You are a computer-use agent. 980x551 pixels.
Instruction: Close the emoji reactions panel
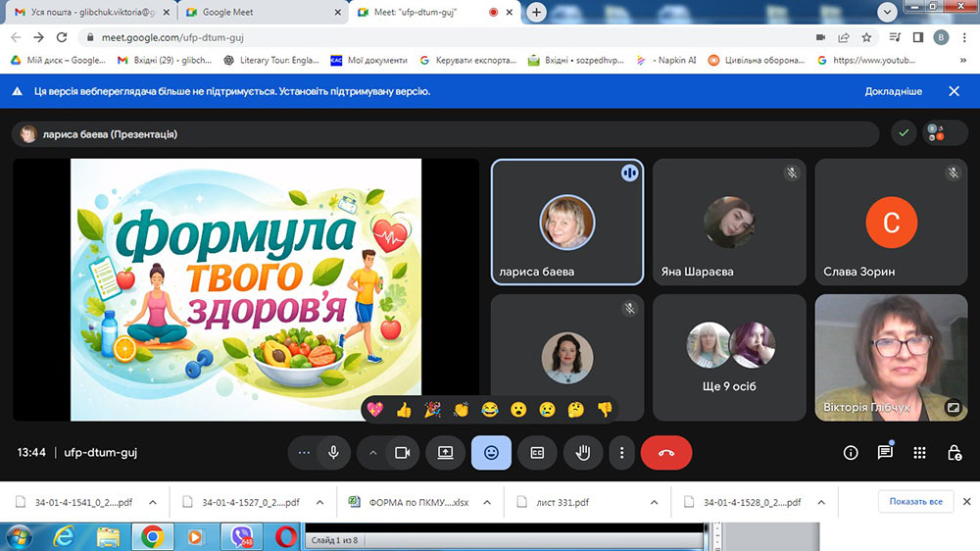491,453
